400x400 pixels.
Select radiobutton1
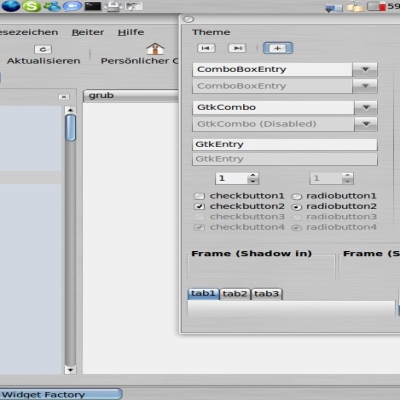(x=296, y=196)
